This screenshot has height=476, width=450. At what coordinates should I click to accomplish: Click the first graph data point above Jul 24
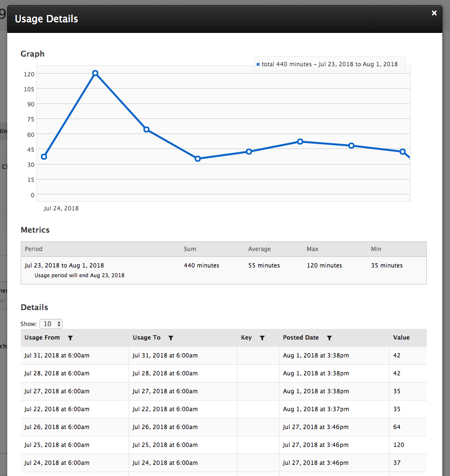44,157
